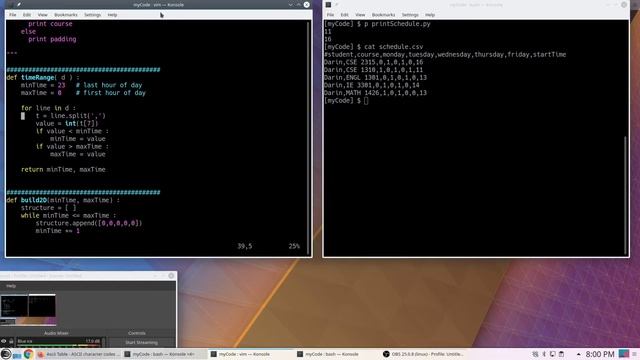Click the 'def timeRange( d ) :' line
Screen dimensions: 640x360
43,78
